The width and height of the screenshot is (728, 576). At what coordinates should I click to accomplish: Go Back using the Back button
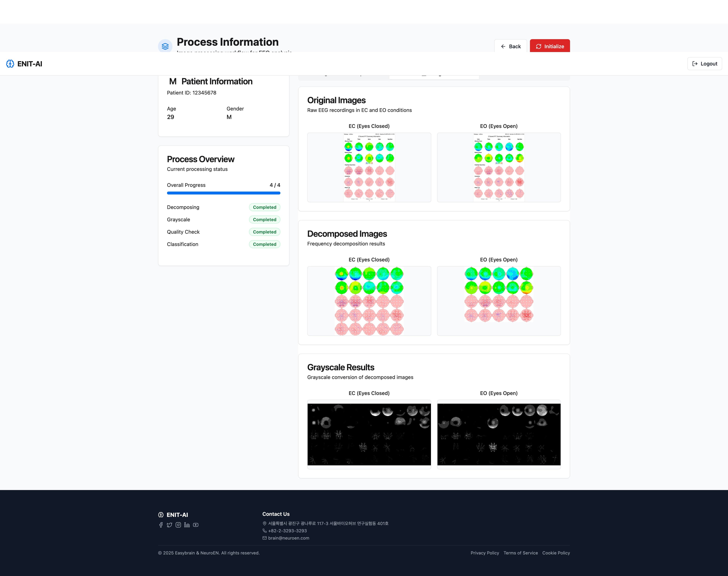511,46
